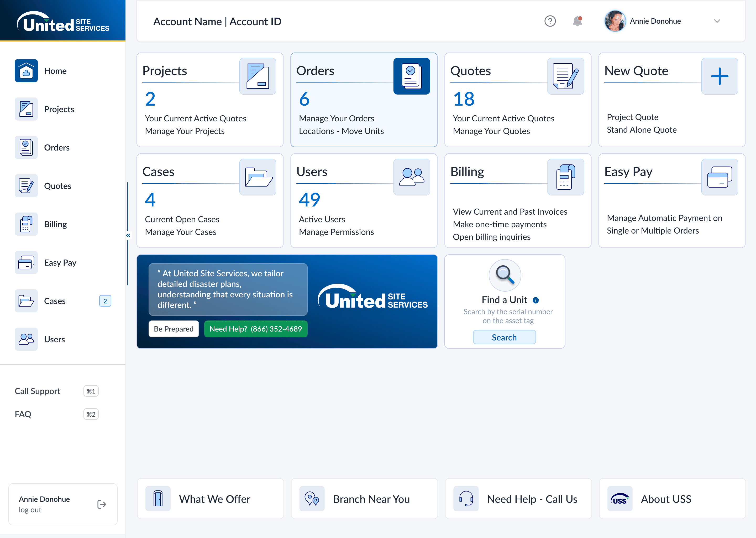Open the Branch Near You tile
The width and height of the screenshot is (756, 538).
click(364, 499)
